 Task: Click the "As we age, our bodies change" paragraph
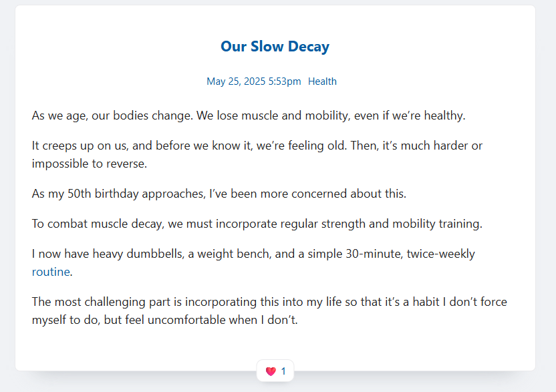pyautogui.click(x=249, y=116)
